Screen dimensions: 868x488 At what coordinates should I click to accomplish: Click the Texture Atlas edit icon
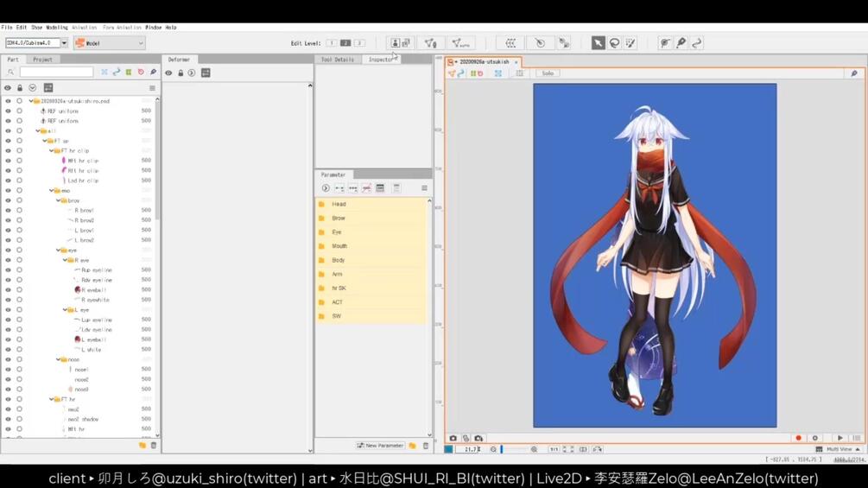406,42
